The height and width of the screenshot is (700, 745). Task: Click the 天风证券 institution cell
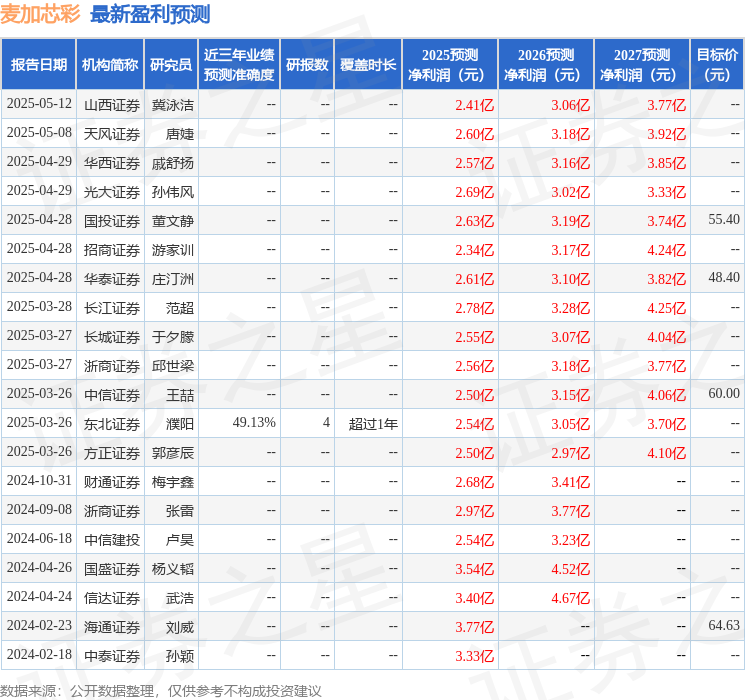tap(112, 134)
